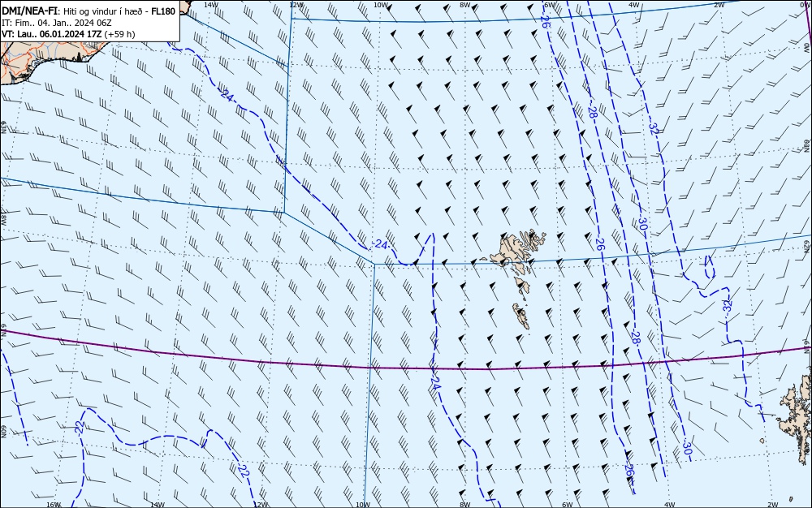
Task: Click the 10W label along the bottom edge
Action: (363, 505)
